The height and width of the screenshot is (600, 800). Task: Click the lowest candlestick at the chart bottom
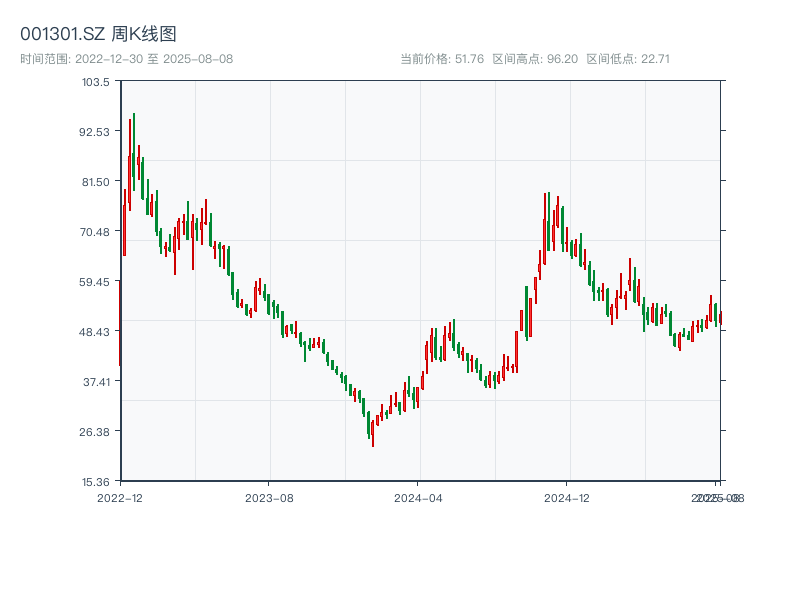[373, 432]
